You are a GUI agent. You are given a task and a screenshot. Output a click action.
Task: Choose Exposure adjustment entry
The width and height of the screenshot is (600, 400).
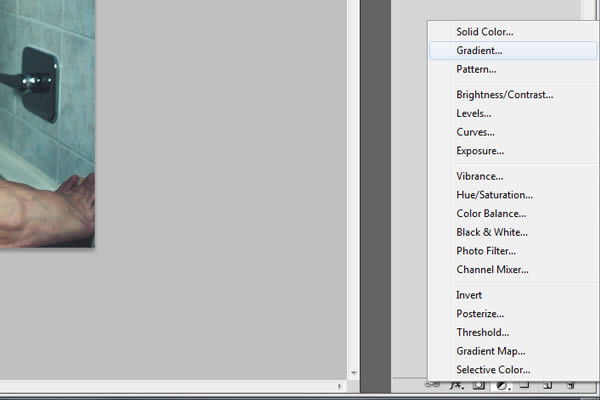(480, 151)
